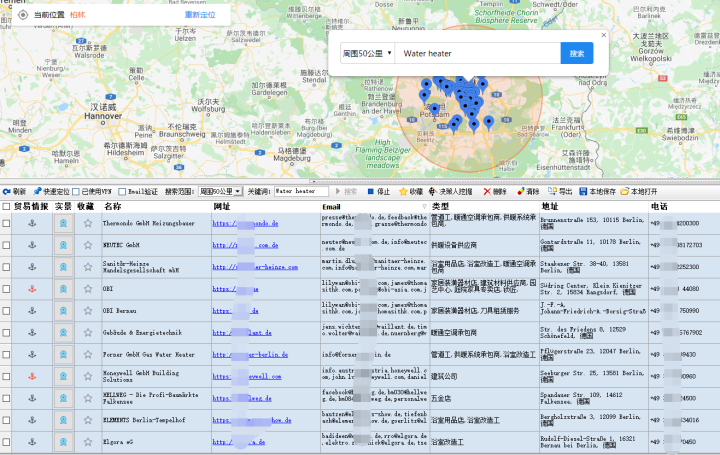Image resolution: width=720 pixels, height=455 pixels.
Task: Click anchor icon in HELLWEG row
Action: tap(32, 398)
